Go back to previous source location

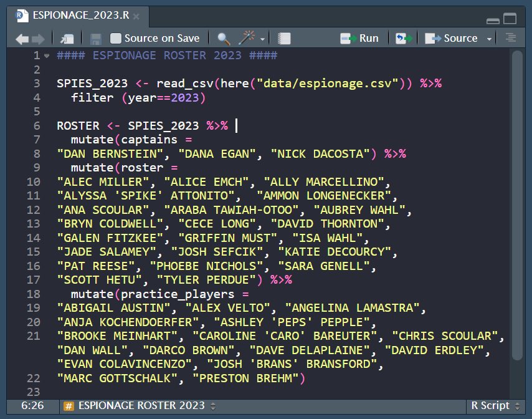pos(22,39)
